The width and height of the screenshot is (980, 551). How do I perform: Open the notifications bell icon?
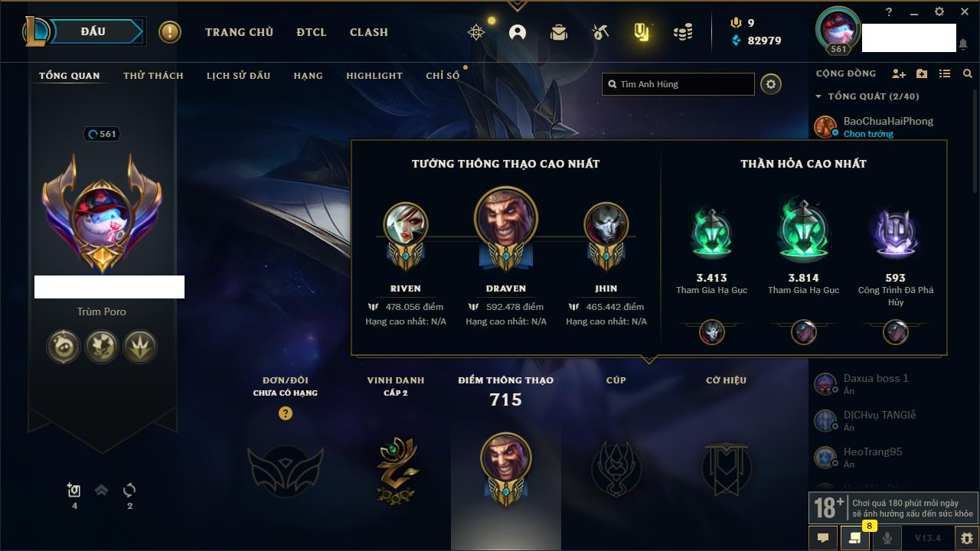click(x=963, y=44)
